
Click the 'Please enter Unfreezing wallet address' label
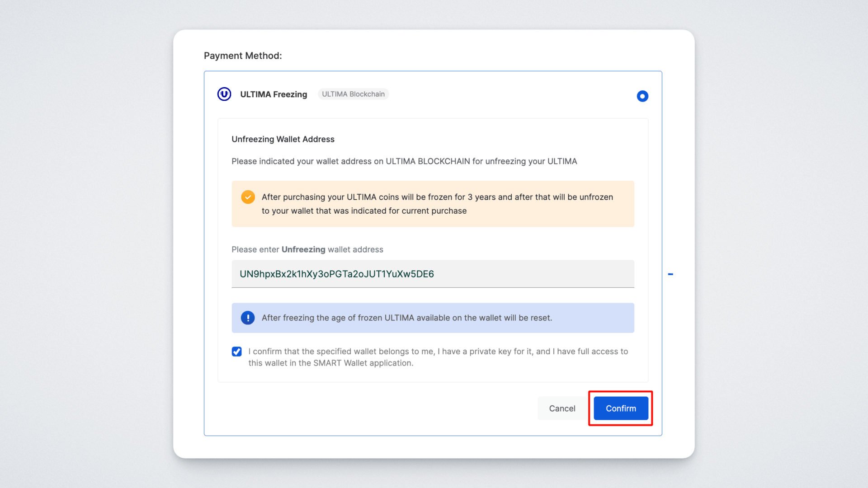(x=307, y=249)
